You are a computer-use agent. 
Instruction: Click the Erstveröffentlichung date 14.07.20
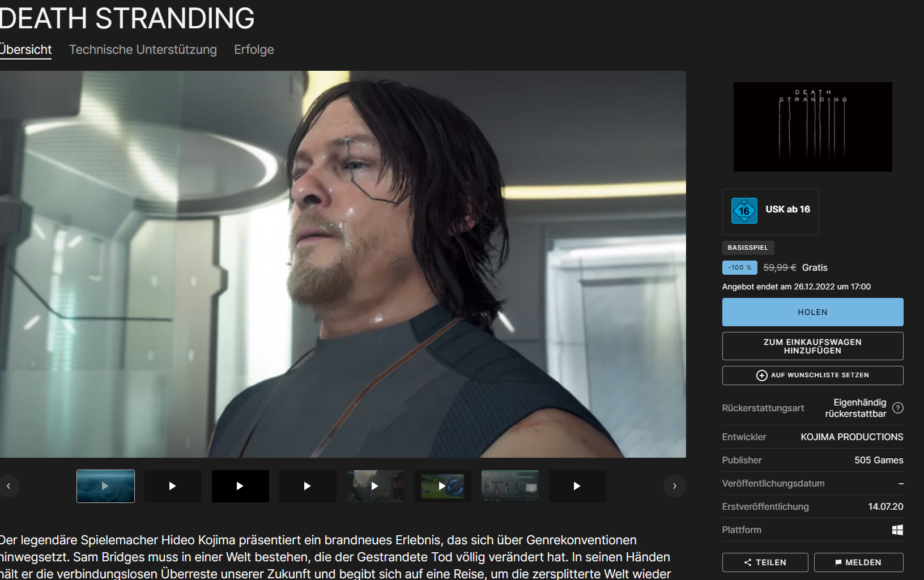click(885, 507)
